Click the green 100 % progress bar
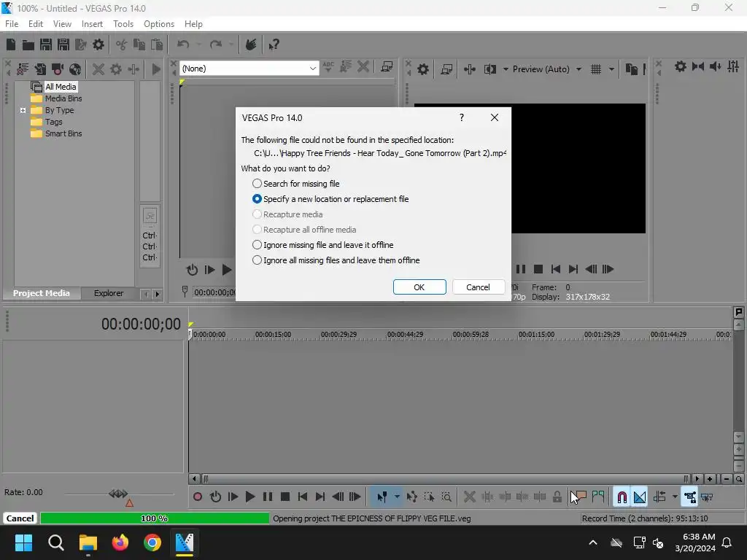 (155, 518)
